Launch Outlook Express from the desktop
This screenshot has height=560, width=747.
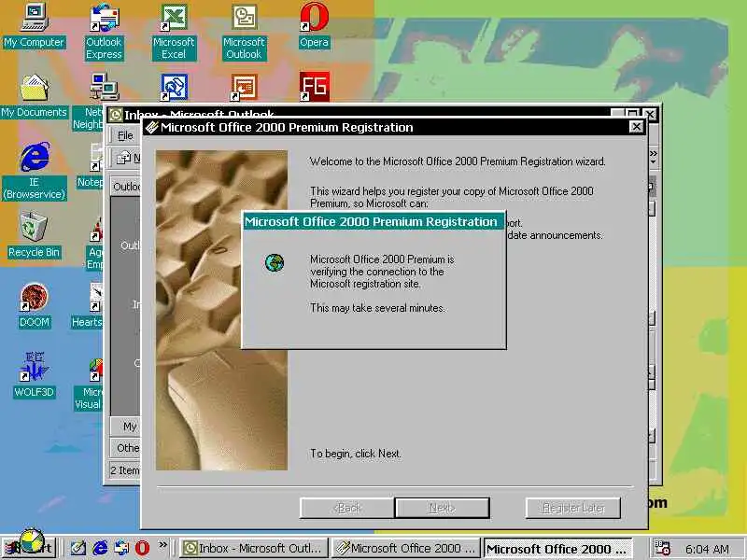(x=104, y=32)
